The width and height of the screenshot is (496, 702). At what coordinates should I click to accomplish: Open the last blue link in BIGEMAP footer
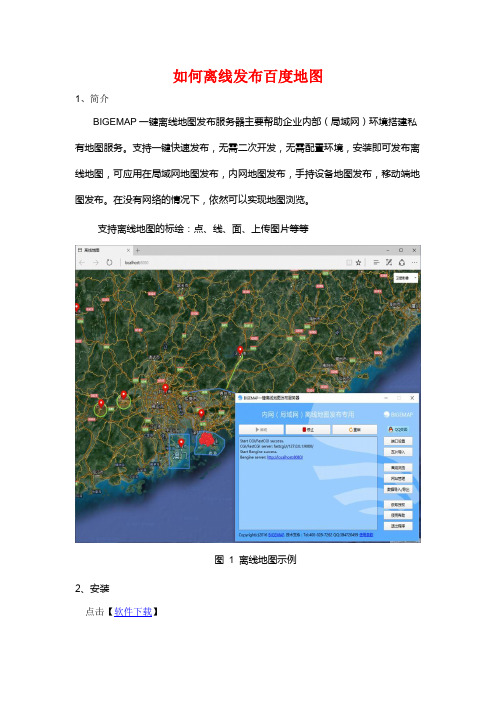[x=366, y=535]
